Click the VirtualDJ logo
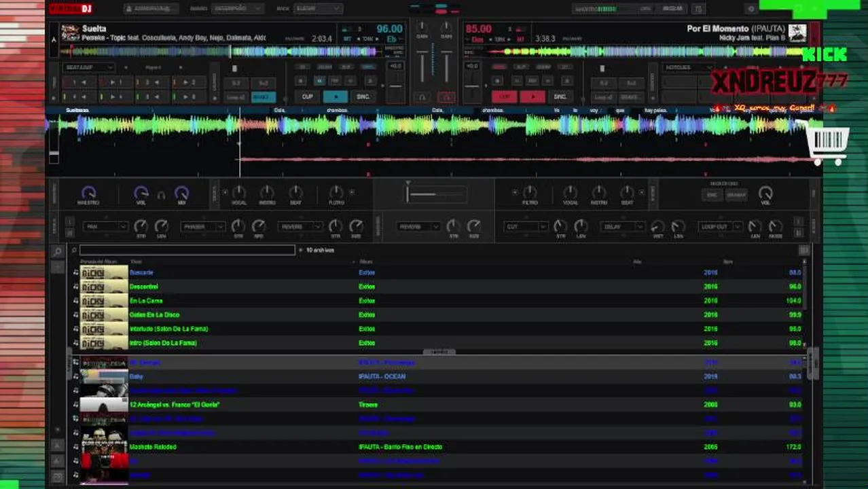 71,8
